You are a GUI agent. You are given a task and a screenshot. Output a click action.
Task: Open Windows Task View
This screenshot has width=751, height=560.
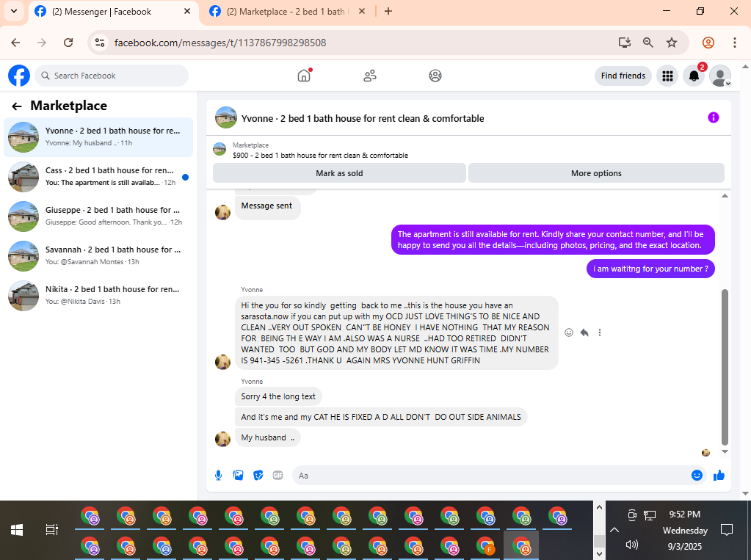point(51,530)
